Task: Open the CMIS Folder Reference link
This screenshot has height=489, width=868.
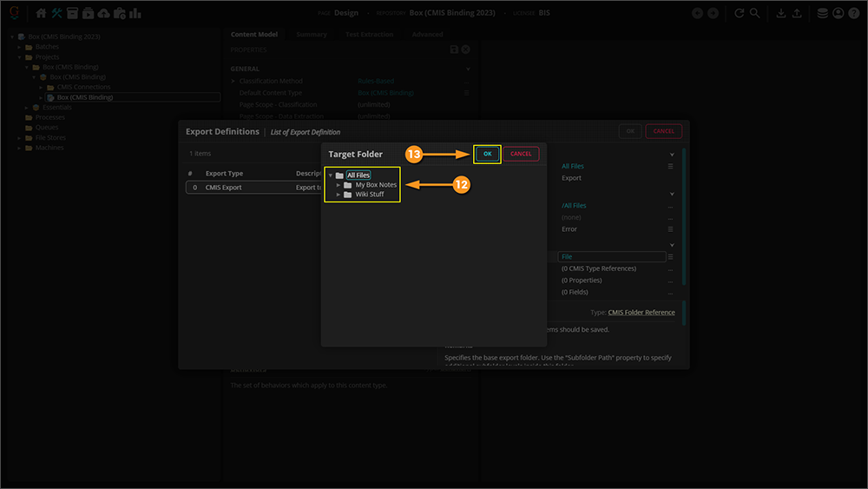Action: pos(641,313)
